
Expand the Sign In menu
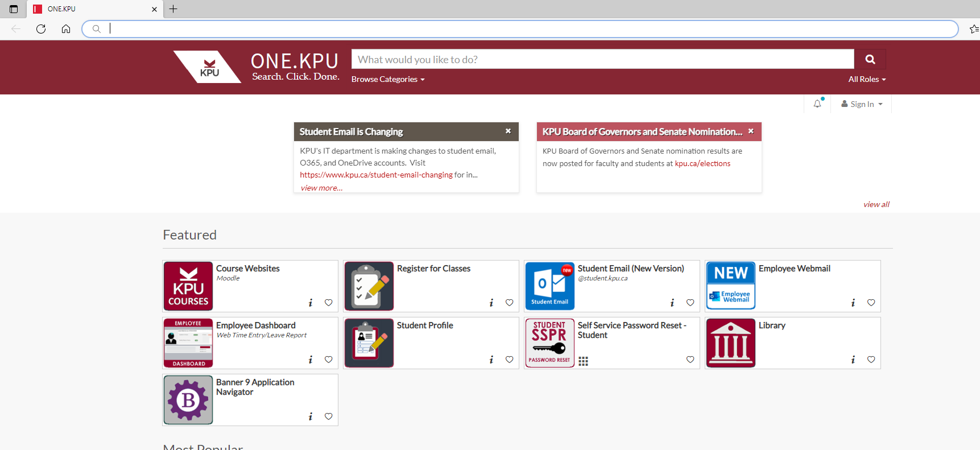(862, 104)
